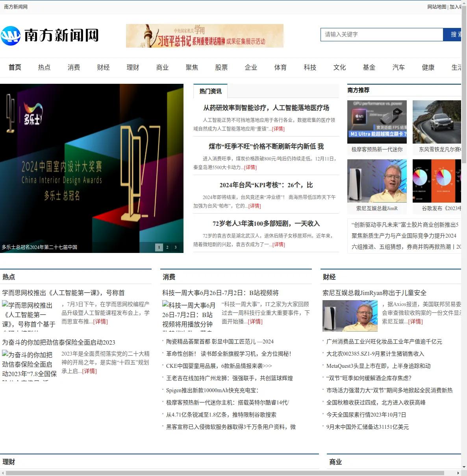Open link 极客湾预热新一代迷你 under thumbnail
Image resolution: width=467 pixels, height=476 pixels.
[377, 149]
